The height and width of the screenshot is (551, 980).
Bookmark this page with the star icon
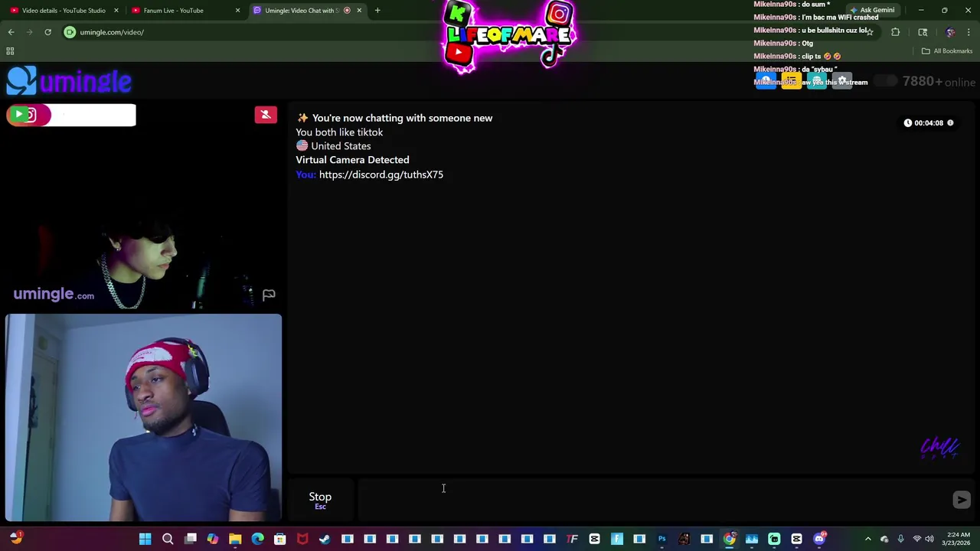point(870,32)
